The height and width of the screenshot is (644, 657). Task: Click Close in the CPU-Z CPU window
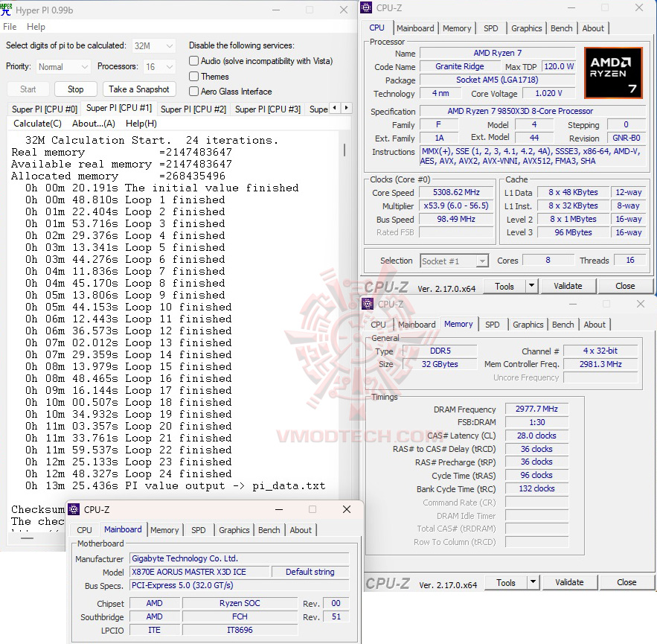(x=625, y=286)
